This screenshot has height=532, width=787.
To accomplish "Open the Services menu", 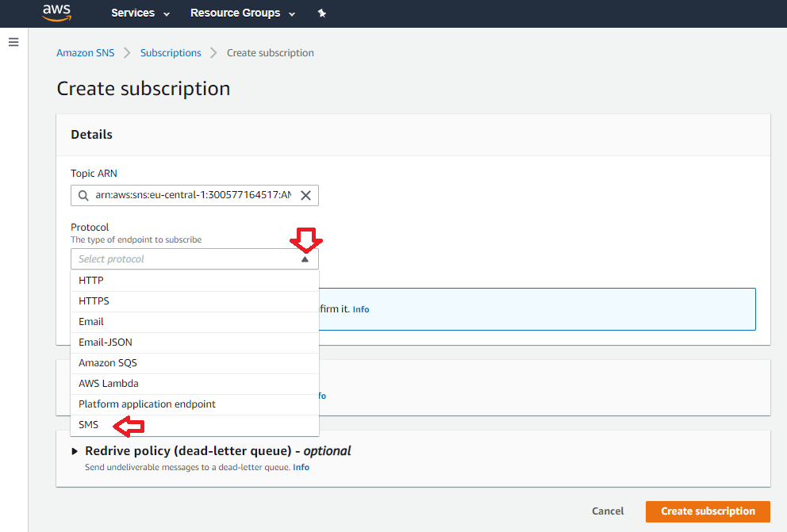I will (x=140, y=13).
